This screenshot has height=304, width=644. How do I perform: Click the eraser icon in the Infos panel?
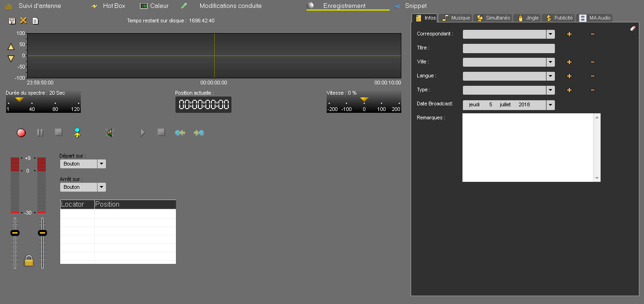[633, 28]
